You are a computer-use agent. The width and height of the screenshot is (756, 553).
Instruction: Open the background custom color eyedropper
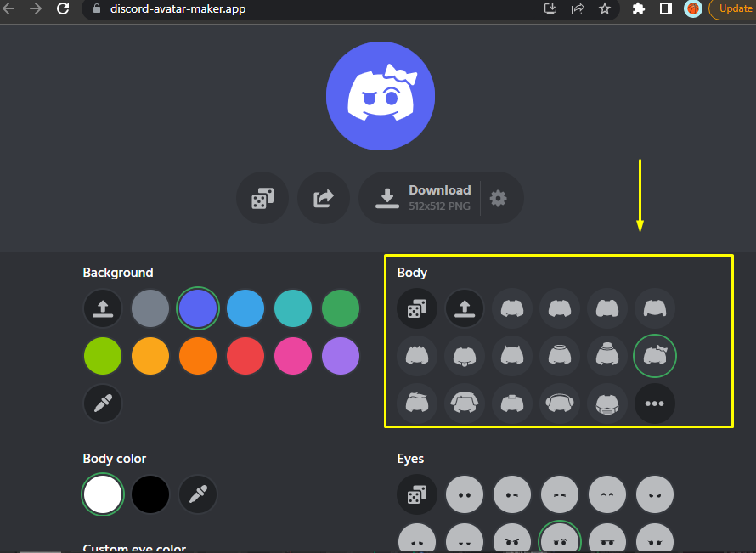click(103, 403)
